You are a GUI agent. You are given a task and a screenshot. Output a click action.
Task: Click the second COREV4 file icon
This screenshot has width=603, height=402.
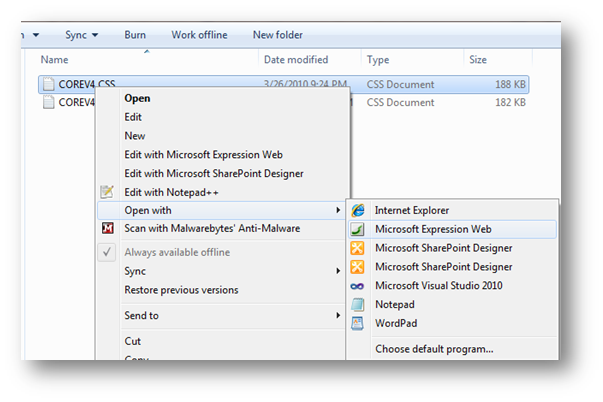[48, 102]
